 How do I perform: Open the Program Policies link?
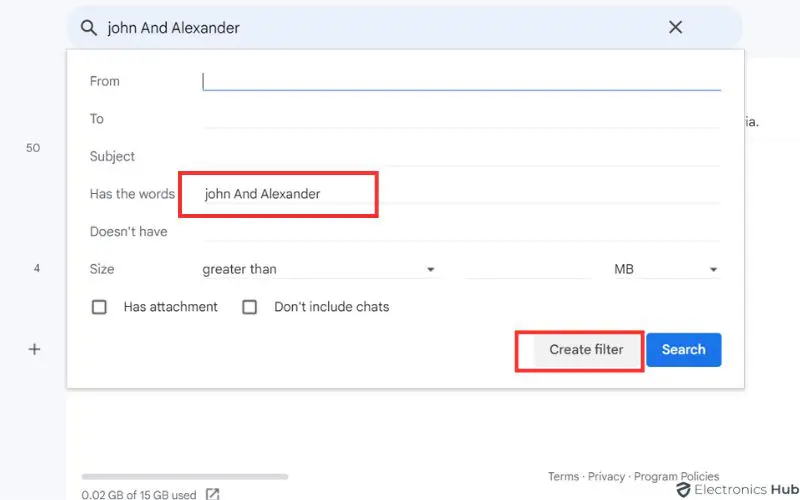[x=677, y=477]
